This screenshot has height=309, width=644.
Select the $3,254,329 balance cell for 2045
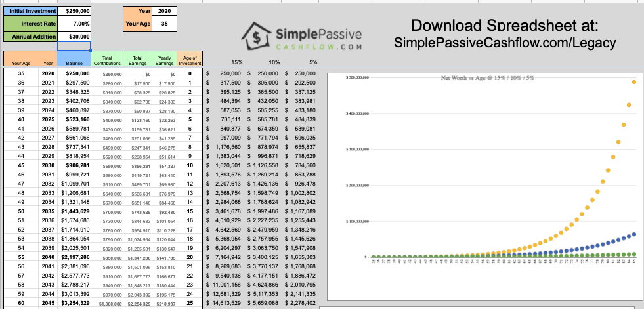click(x=74, y=304)
